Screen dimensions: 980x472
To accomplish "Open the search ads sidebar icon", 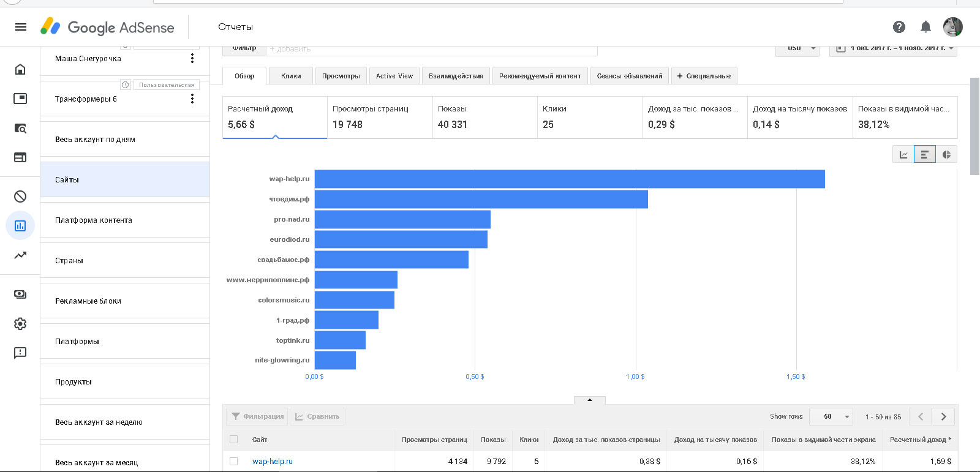I will (x=20, y=128).
